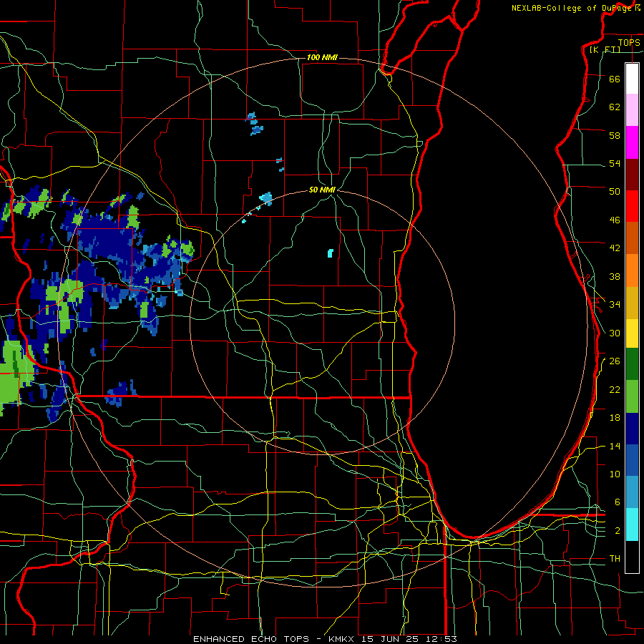
Task: Click the legend value "54"
Action: 615,163
